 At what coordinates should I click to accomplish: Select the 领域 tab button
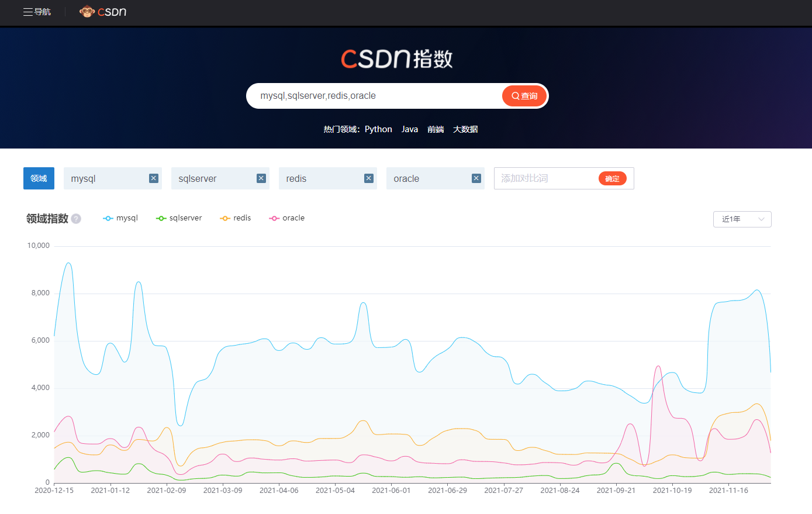[39, 178]
